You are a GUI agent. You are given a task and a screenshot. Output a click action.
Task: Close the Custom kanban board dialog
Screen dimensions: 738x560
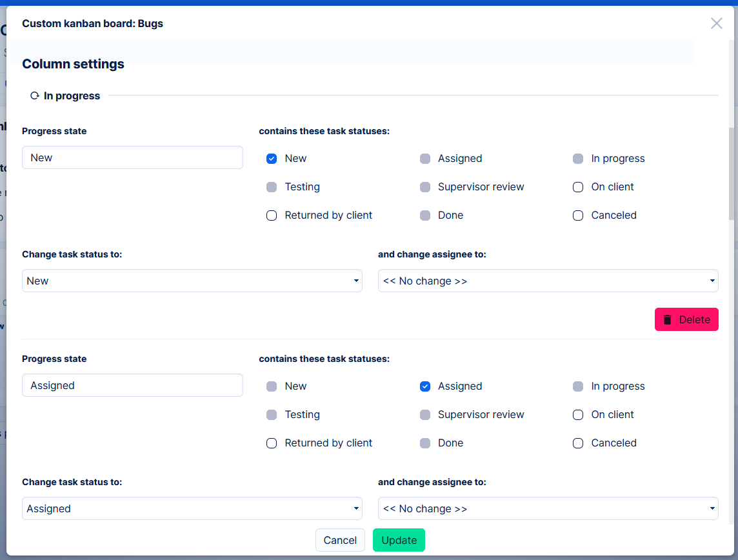(x=716, y=23)
